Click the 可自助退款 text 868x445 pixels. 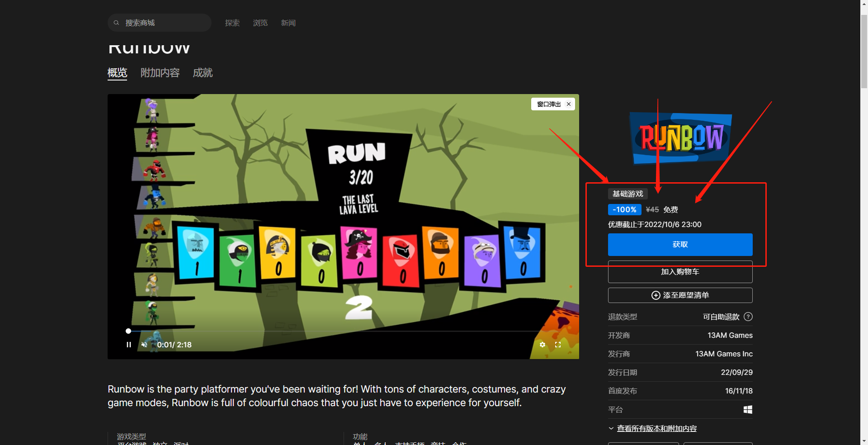pos(721,317)
